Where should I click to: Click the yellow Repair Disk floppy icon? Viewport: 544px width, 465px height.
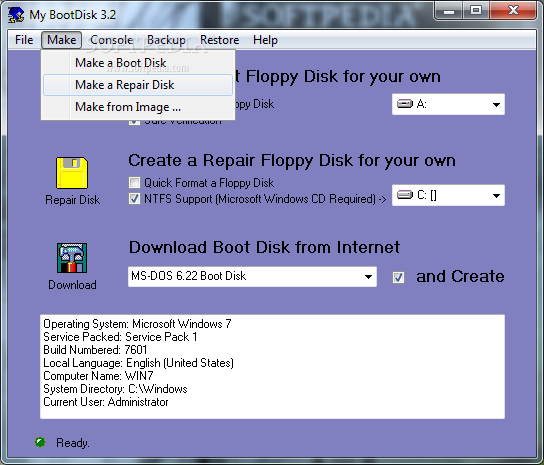[72, 173]
